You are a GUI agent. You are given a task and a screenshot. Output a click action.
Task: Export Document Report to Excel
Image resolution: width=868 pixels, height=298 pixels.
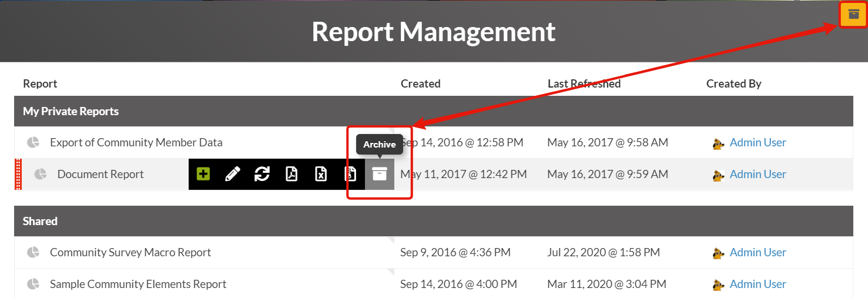[x=321, y=174]
